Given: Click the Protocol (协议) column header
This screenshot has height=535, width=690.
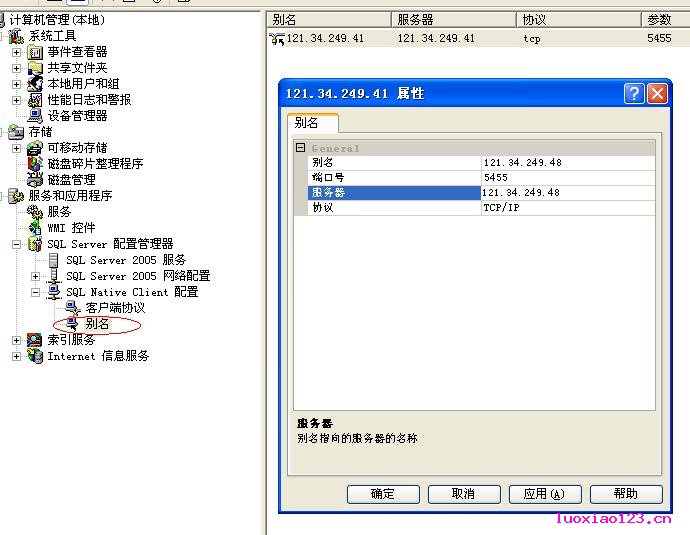Looking at the screenshot, I should [x=579, y=20].
